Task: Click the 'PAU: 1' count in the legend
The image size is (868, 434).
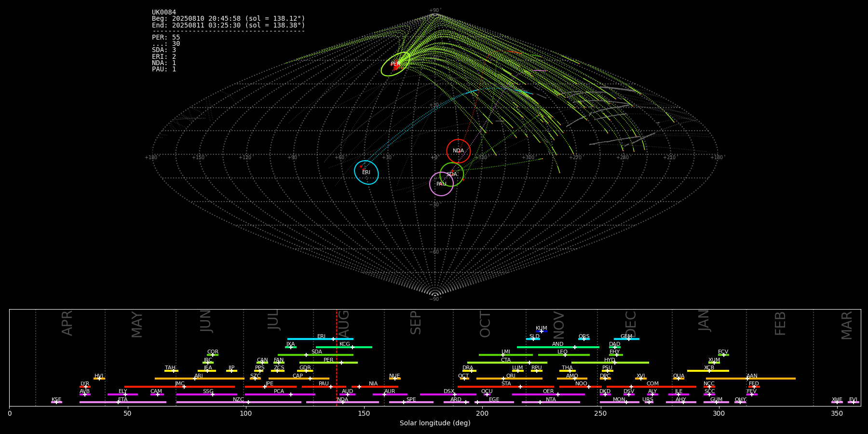Action: tap(164, 69)
